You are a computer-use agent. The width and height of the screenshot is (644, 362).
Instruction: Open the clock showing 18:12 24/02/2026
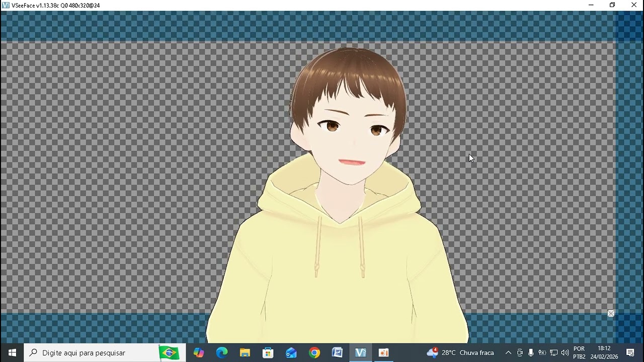pyautogui.click(x=604, y=353)
